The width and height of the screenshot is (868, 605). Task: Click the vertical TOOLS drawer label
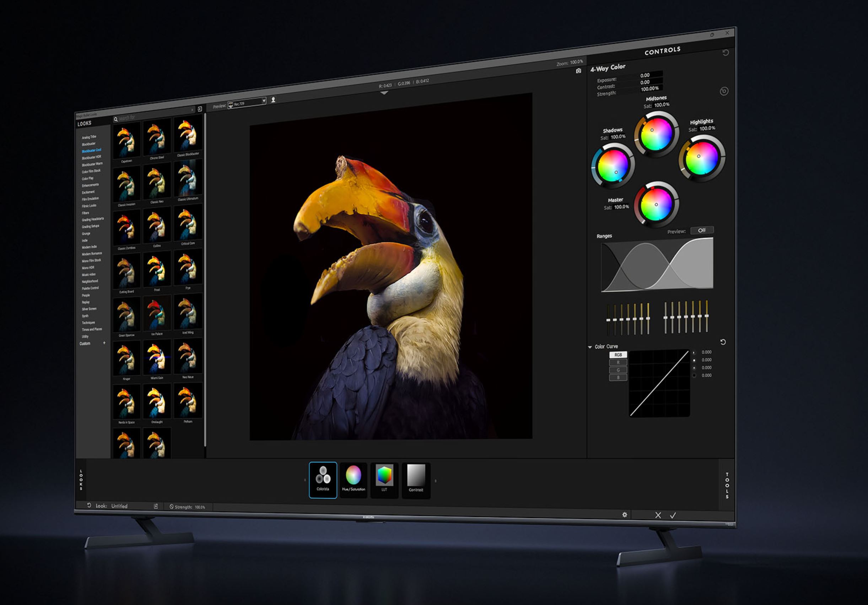[727, 486]
